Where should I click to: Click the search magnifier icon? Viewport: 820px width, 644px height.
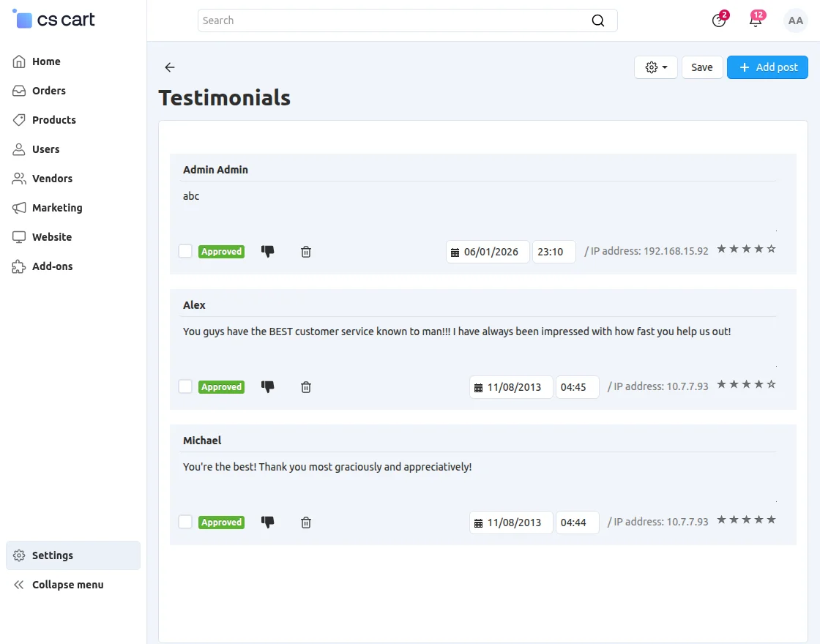pyautogui.click(x=597, y=20)
